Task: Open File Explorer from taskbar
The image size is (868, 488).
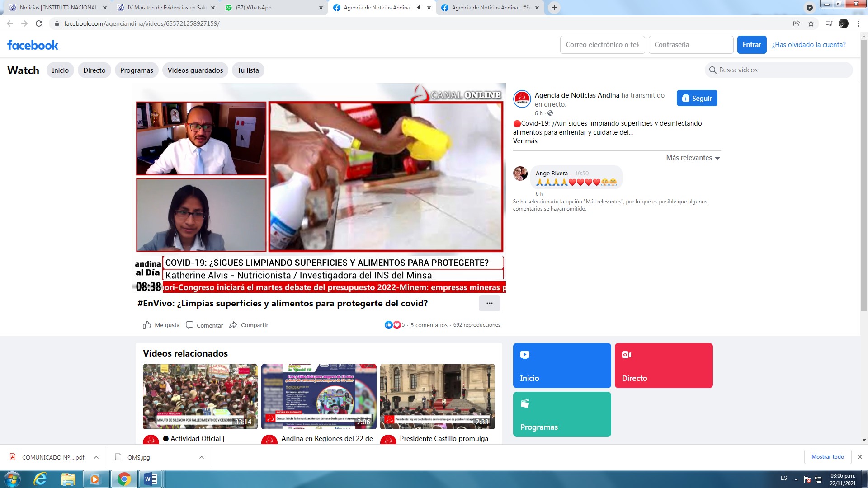Action: (68, 479)
